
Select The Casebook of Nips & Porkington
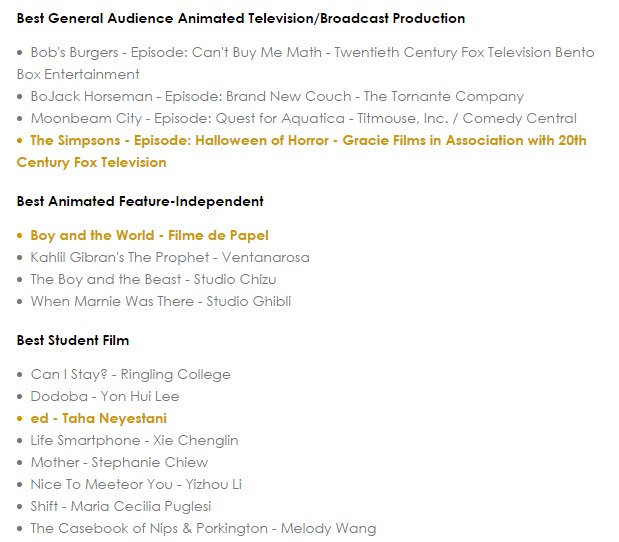[x=203, y=528]
